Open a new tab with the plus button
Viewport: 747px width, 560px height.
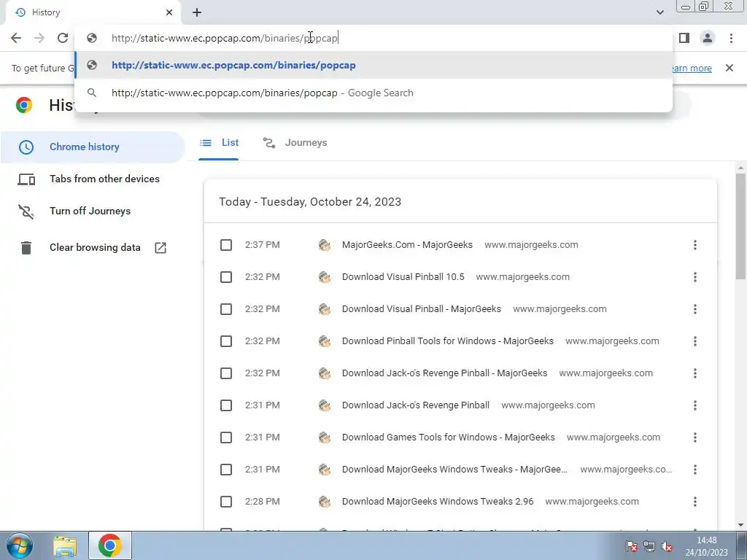(x=197, y=12)
